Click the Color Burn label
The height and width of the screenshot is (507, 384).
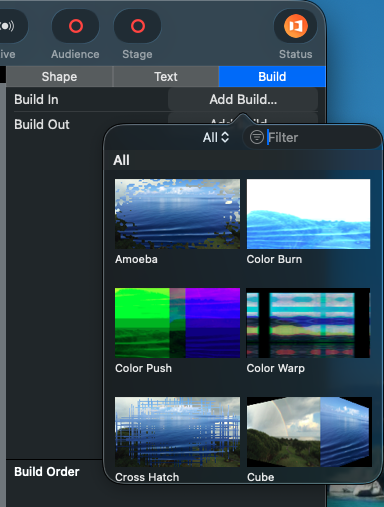click(274, 259)
